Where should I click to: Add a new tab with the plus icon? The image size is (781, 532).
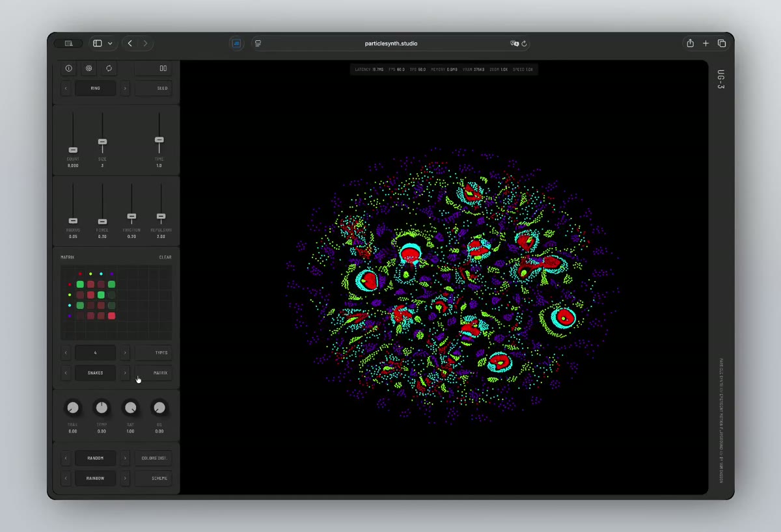point(706,44)
